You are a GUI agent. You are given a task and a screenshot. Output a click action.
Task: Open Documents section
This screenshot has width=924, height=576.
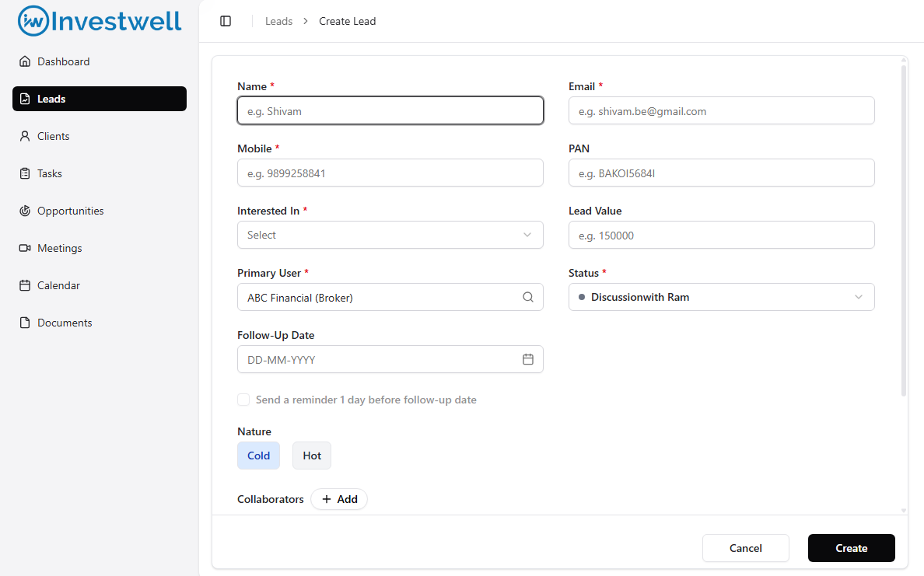pyautogui.click(x=100, y=323)
